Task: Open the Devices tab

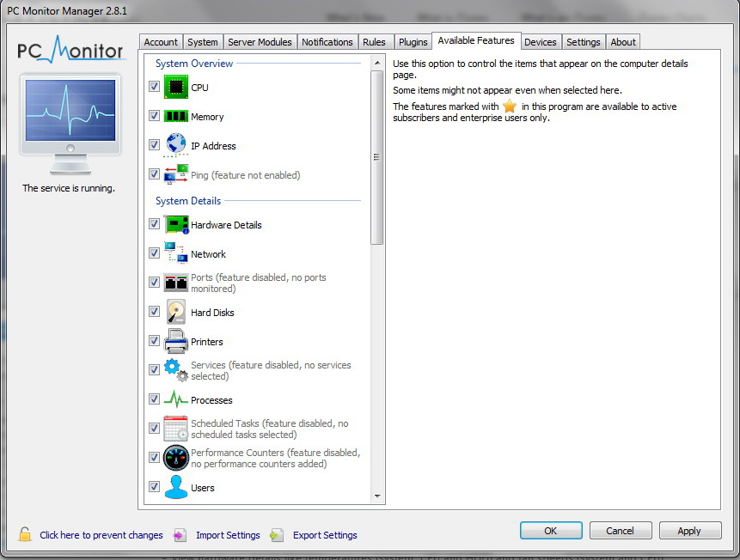Action: tap(541, 42)
